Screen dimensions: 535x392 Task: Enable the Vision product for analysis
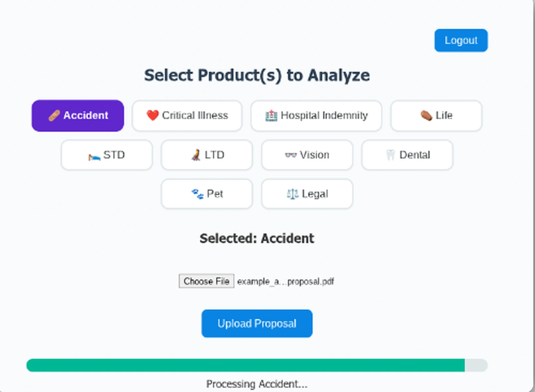tap(306, 155)
